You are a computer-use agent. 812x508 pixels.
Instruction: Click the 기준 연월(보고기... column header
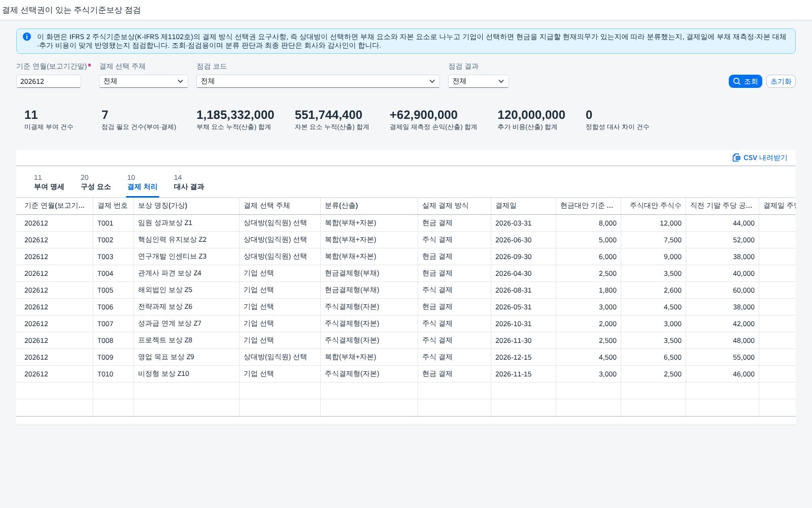55,206
